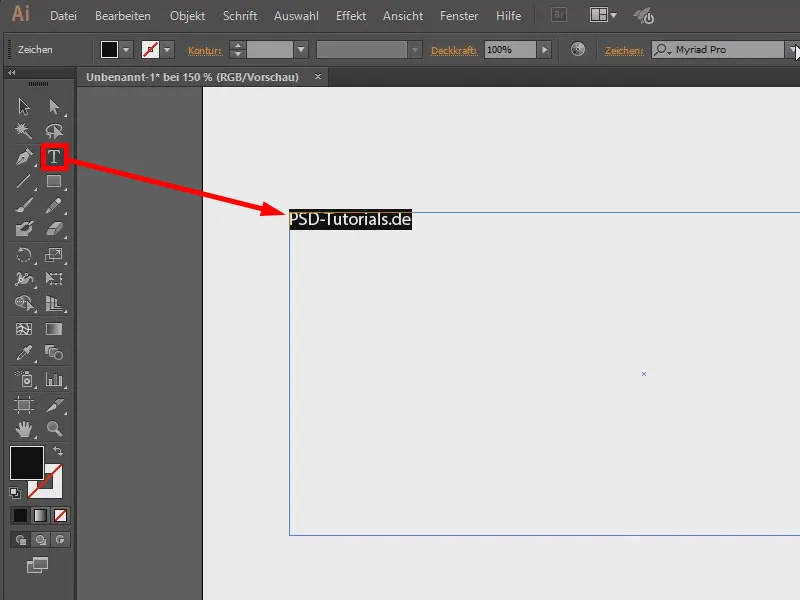Select the Pencil tool
This screenshot has width=800, height=600.
(x=54, y=205)
